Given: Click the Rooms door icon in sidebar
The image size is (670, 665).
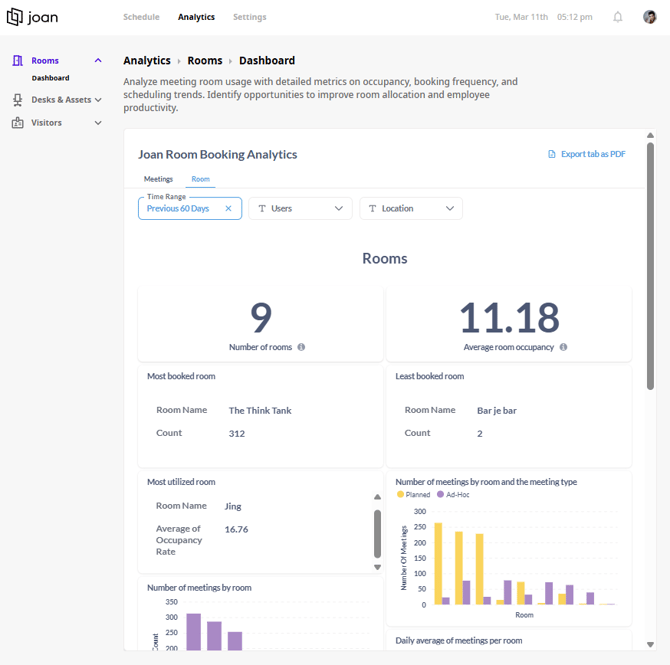Looking at the screenshot, I should point(18,61).
